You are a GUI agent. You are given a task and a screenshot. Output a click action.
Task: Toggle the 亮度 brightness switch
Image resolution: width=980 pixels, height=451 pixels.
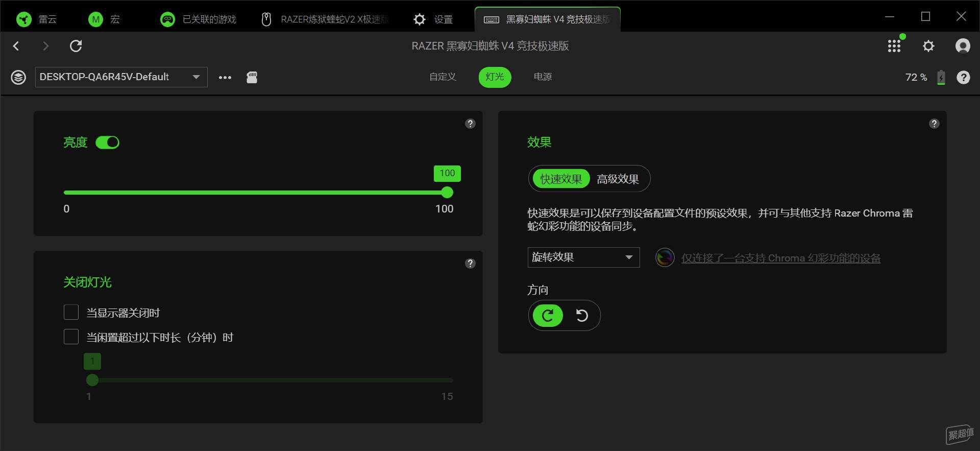107,143
